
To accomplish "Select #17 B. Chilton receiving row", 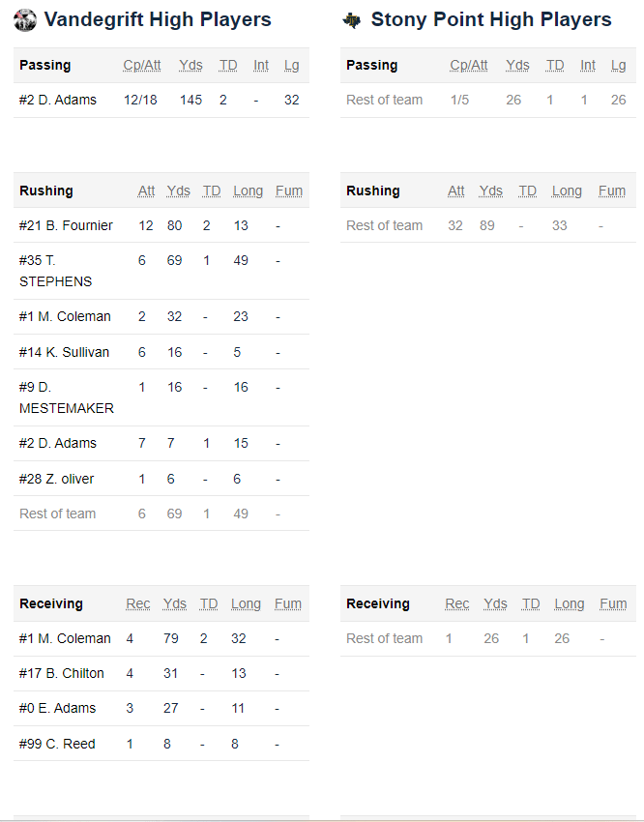I will [x=61, y=673].
